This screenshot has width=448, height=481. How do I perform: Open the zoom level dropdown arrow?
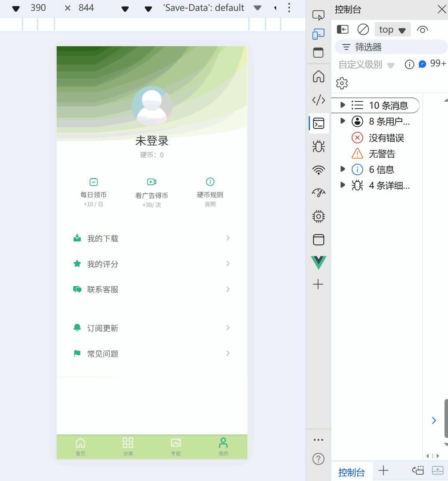pos(125,9)
